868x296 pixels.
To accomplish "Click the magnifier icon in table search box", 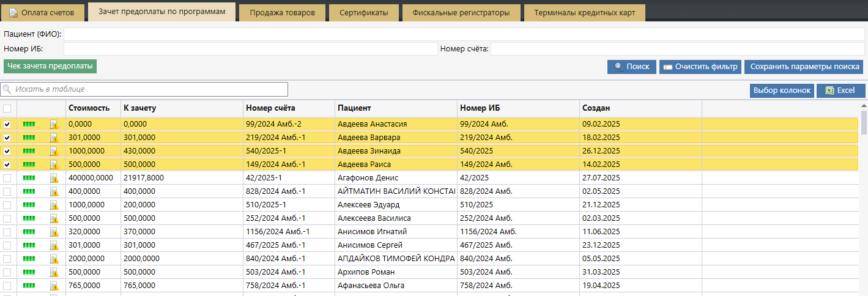I will 7,90.
